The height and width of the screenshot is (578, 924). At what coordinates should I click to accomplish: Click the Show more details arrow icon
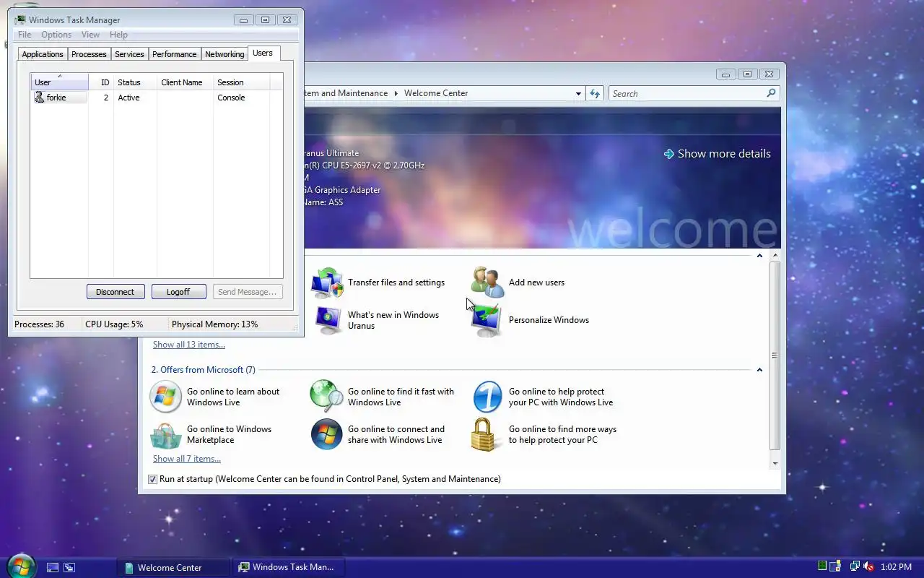669,154
